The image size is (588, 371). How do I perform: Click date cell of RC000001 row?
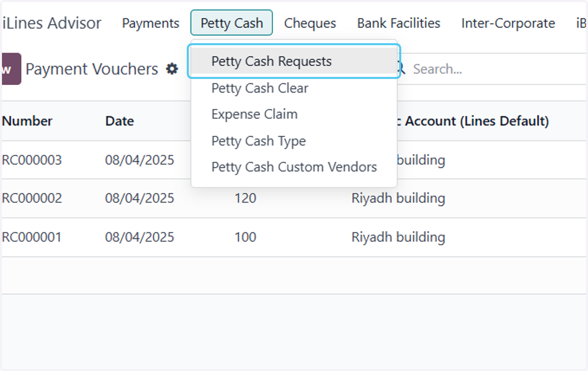(x=140, y=237)
